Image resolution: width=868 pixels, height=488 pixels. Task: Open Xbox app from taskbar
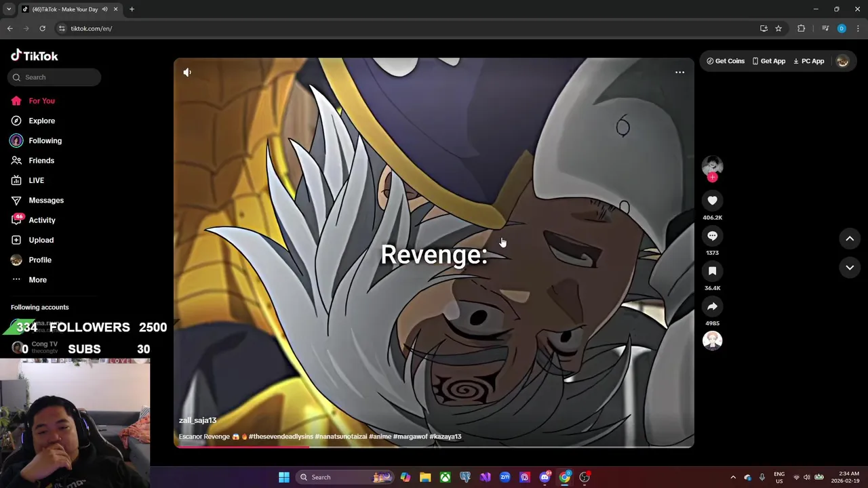click(445, 477)
